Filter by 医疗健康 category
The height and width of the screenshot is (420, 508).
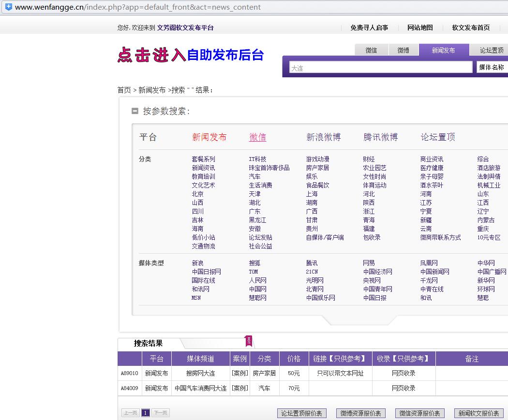pyautogui.click(x=432, y=168)
